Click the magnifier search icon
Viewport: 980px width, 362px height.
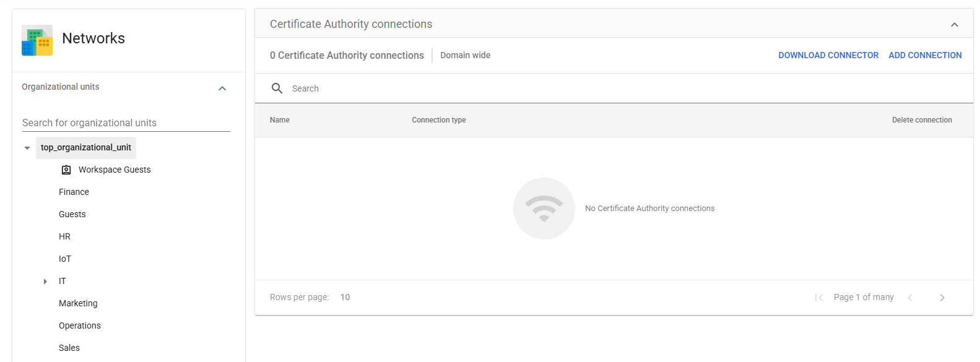(277, 88)
